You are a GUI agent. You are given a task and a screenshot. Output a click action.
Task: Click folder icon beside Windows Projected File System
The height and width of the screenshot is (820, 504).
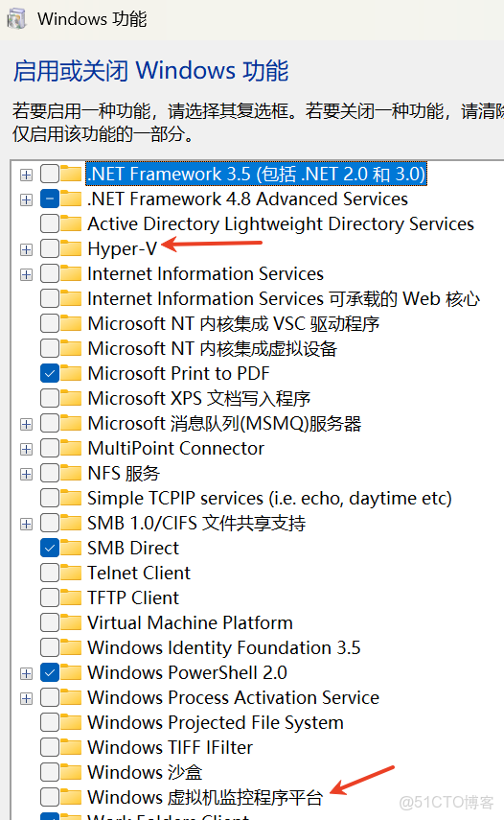point(71,722)
